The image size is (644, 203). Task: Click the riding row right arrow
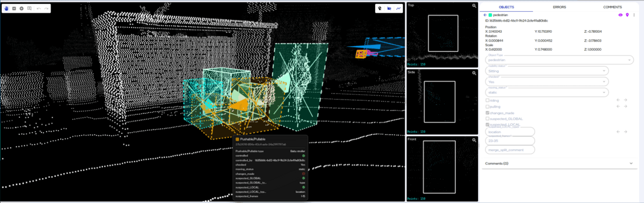coord(625,100)
